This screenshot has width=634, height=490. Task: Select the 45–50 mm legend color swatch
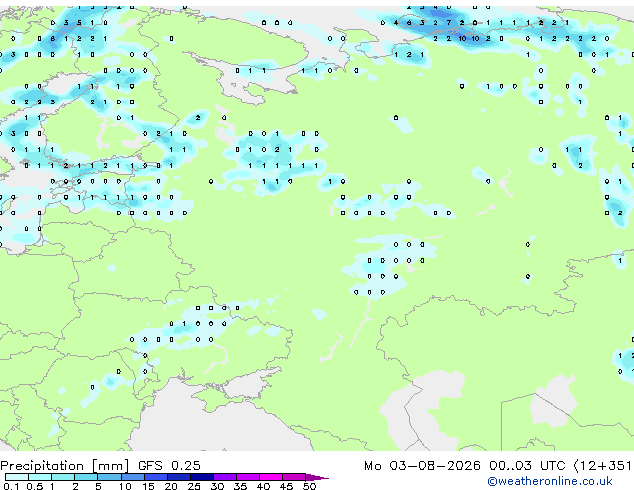[294, 477]
